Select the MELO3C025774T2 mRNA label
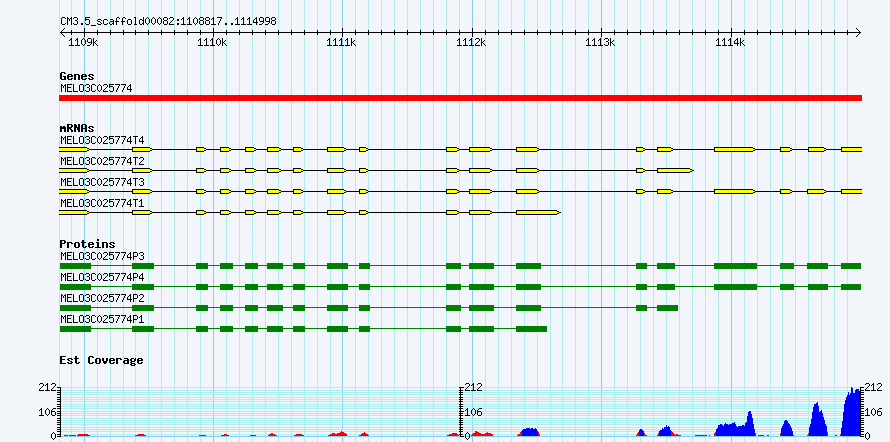 click(x=102, y=161)
